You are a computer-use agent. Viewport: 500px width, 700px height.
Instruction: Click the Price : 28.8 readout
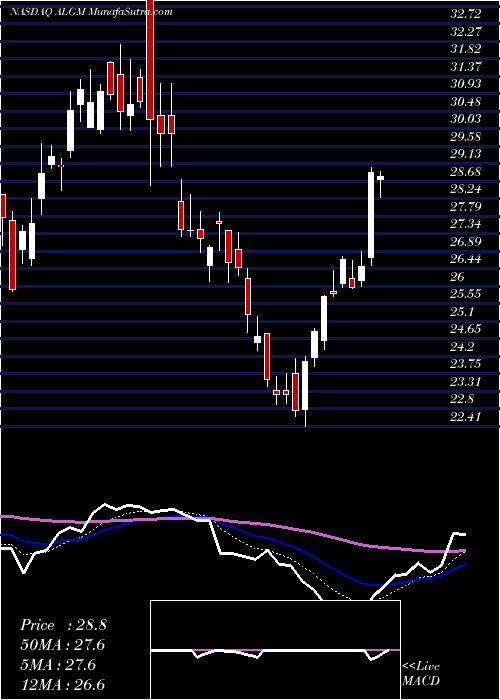click(x=63, y=625)
